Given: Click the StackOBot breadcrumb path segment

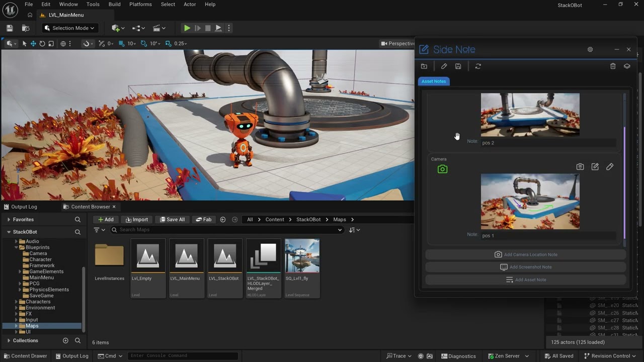Looking at the screenshot, I should tap(308, 219).
